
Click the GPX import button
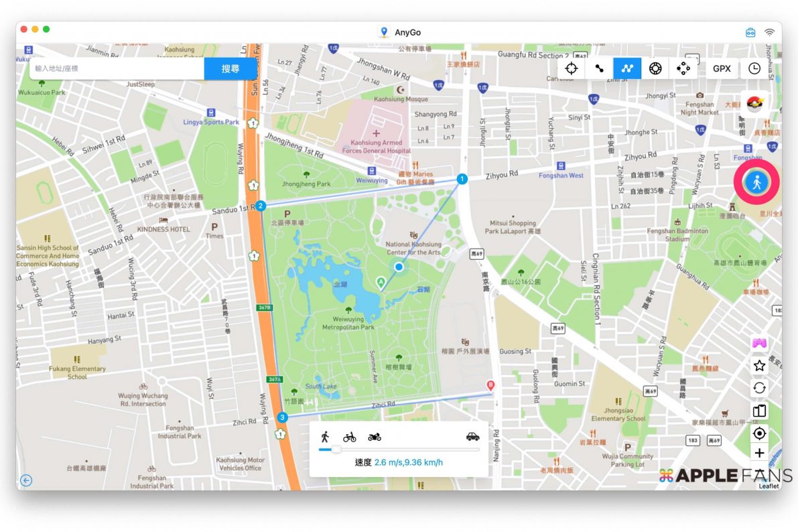[x=722, y=68]
